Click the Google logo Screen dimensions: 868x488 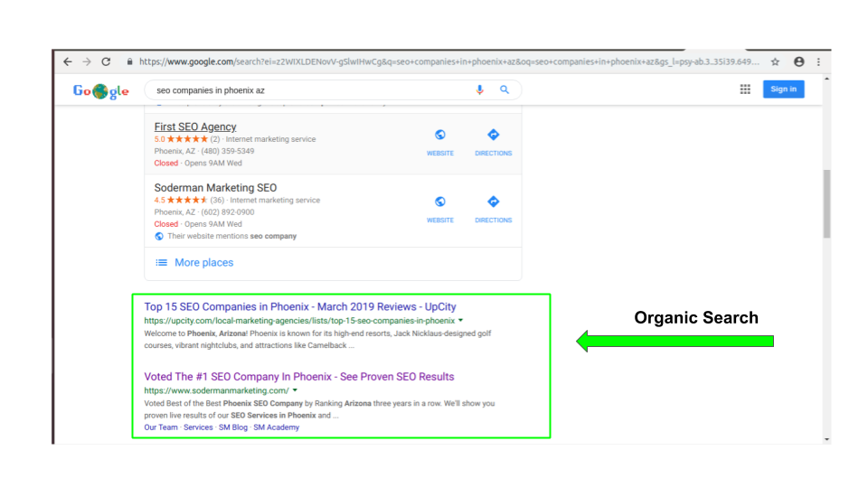(100, 90)
